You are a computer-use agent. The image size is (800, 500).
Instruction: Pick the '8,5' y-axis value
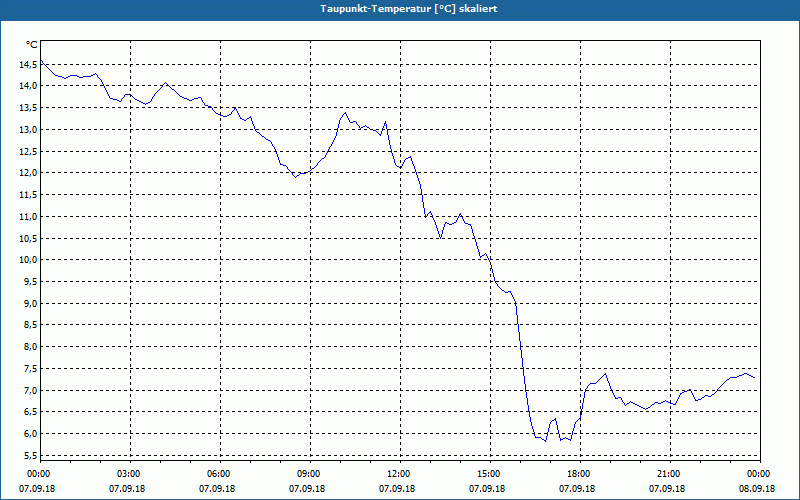pos(31,325)
